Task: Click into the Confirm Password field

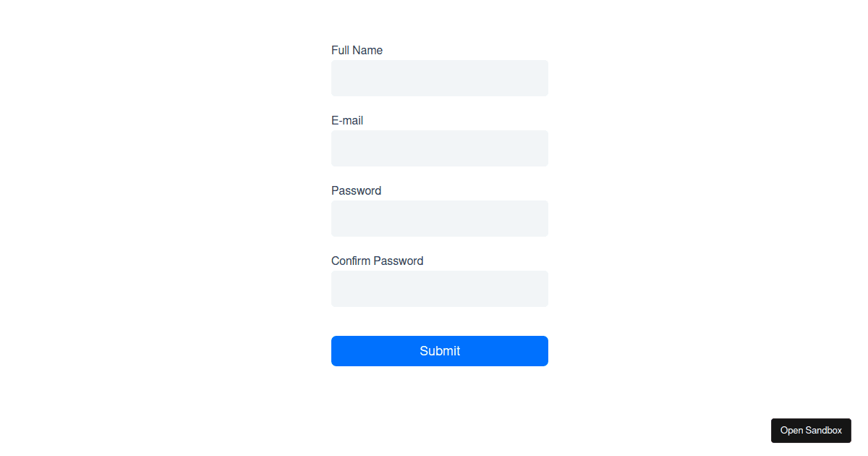Action: pos(439,289)
